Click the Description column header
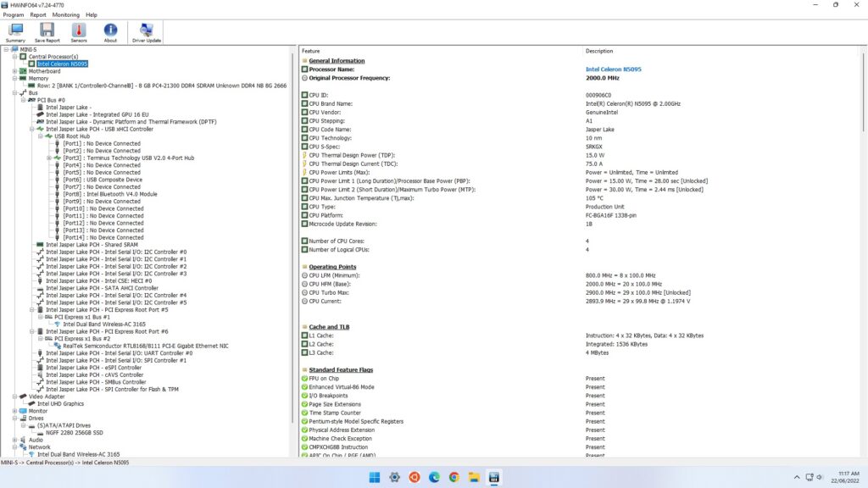 click(598, 51)
